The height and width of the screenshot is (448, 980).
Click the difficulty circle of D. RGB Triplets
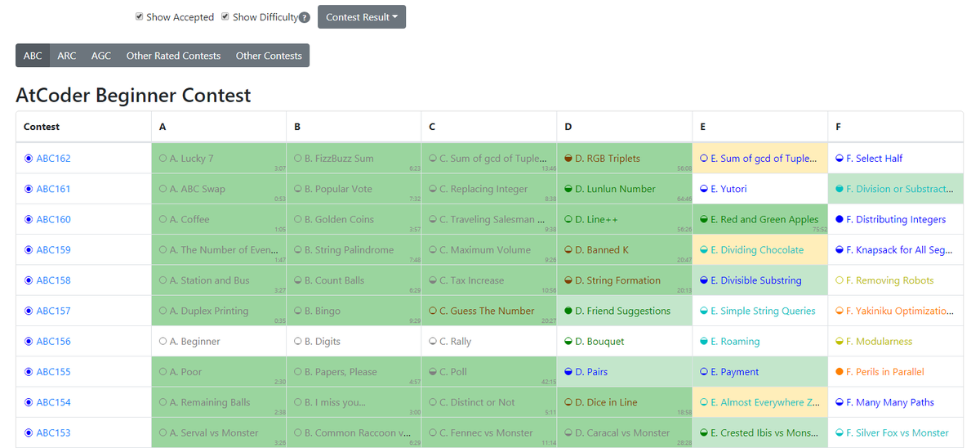tap(568, 159)
